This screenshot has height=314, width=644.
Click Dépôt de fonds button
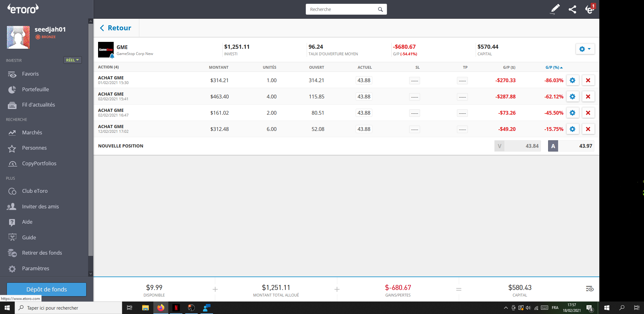tap(47, 289)
